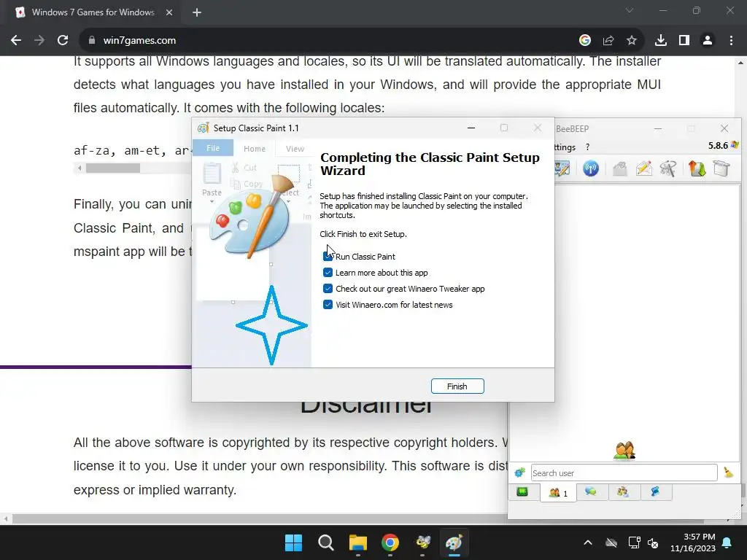Screen dimensions: 747x560
Task: Switch to BeeBEEP green screen tab
Action: pyautogui.click(x=522, y=492)
